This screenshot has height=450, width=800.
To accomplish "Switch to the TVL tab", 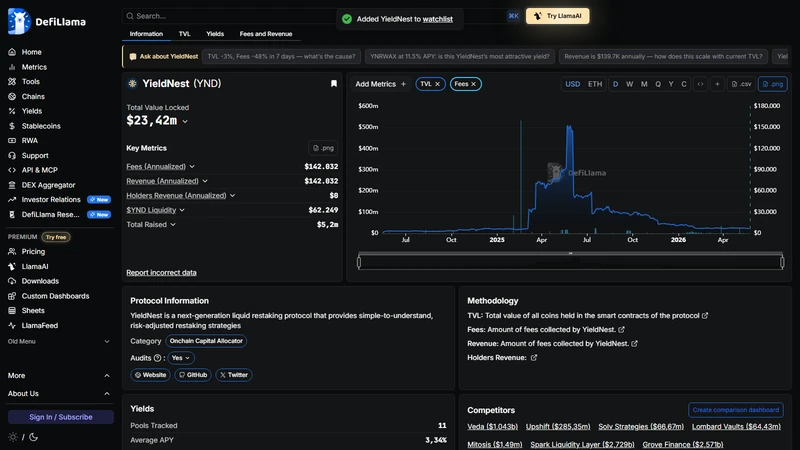I will (184, 34).
